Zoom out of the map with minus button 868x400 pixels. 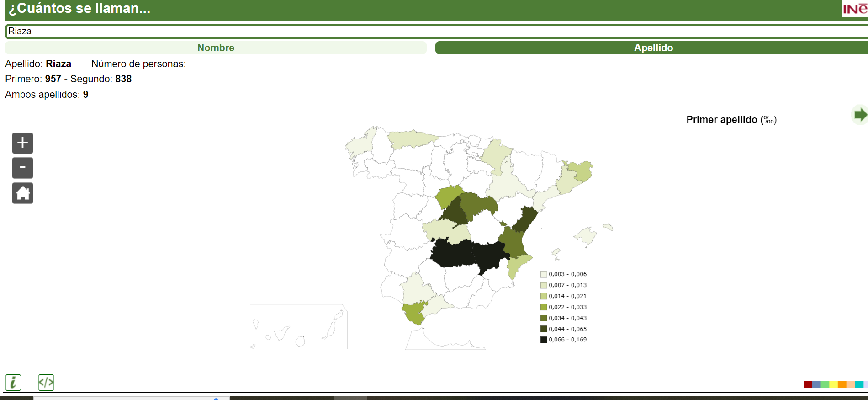22,168
